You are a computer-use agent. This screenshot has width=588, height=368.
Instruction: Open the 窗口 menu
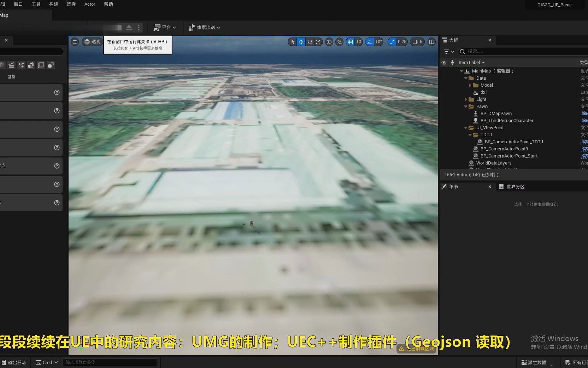[18, 4]
